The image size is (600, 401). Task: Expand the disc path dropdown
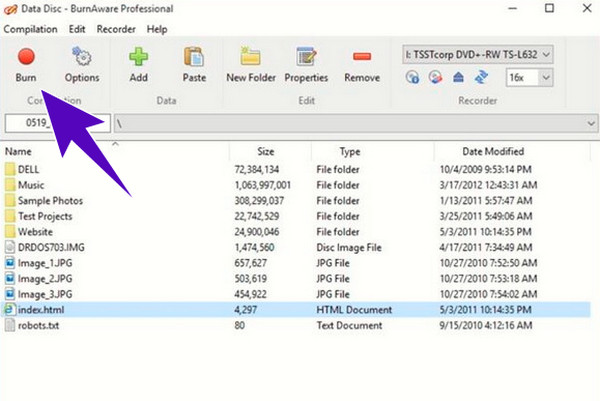[590, 124]
